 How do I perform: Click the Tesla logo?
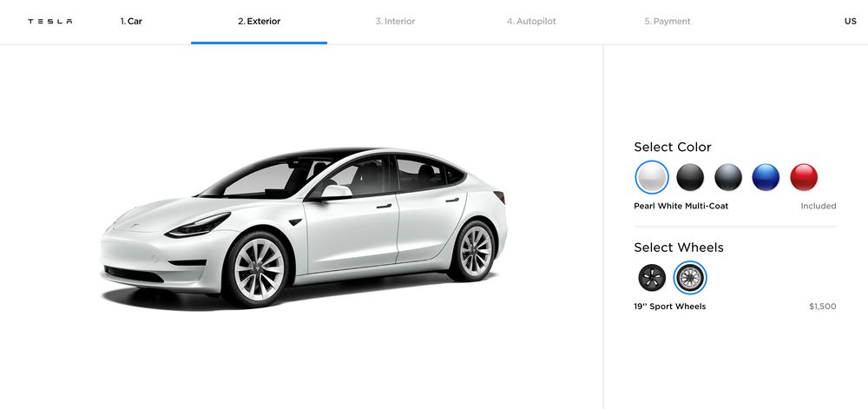[49, 22]
